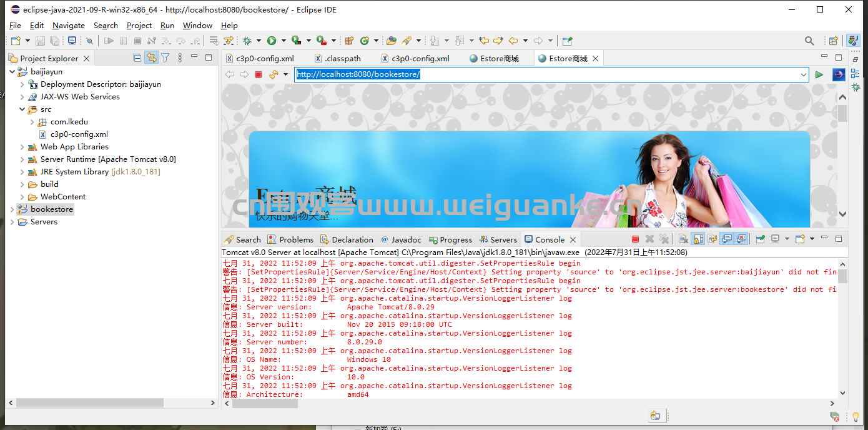The height and width of the screenshot is (430, 868).
Task: Expand the Deployment Descriptor: baijiayun node
Action: [22, 84]
